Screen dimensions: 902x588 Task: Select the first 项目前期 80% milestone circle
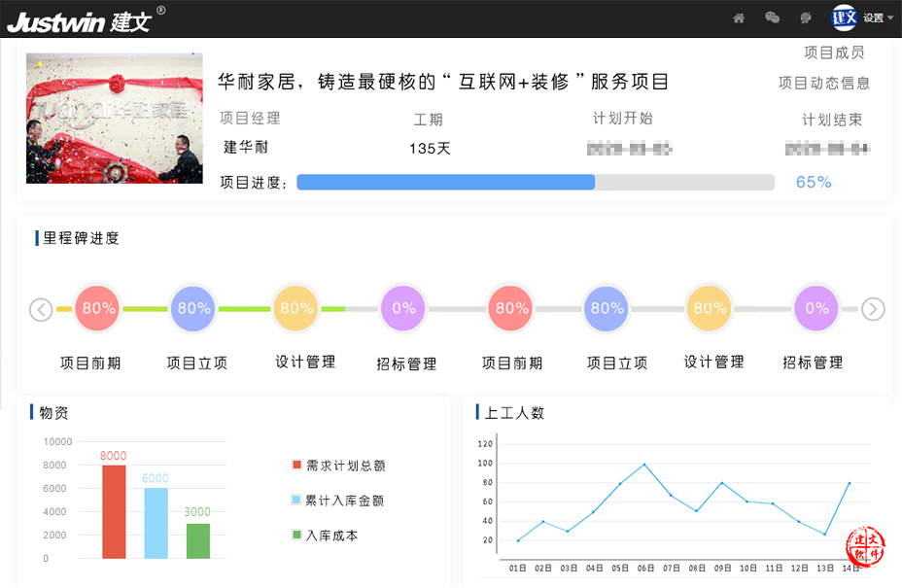(98, 309)
